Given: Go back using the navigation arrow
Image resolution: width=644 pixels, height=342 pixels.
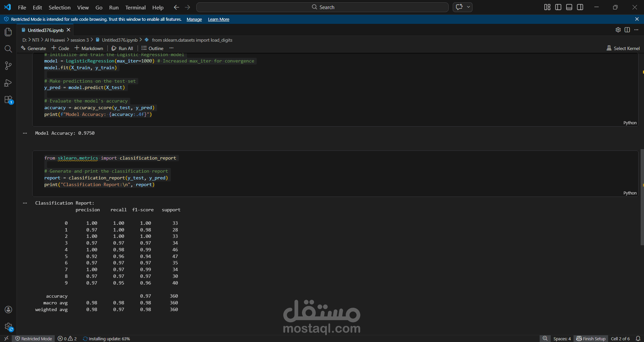Looking at the screenshot, I should [x=177, y=7].
